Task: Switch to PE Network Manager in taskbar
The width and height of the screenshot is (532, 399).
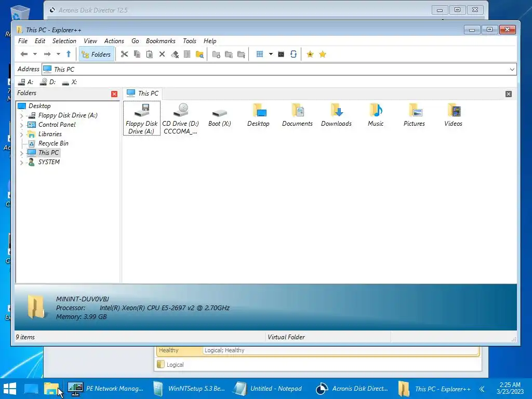Action: [105, 389]
